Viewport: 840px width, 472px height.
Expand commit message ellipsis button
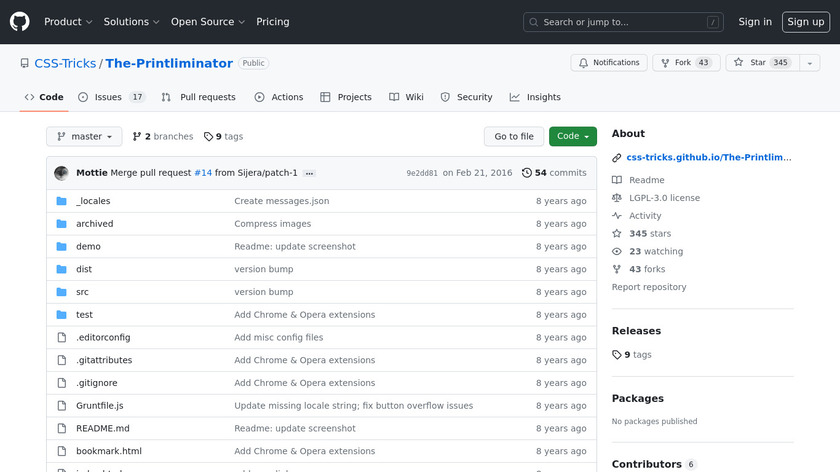click(x=310, y=173)
